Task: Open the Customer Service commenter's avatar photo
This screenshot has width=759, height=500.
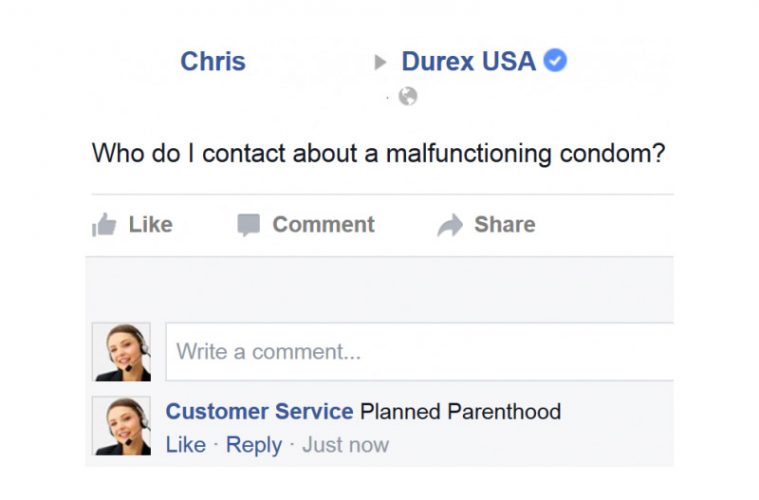Action: pyautogui.click(x=121, y=426)
